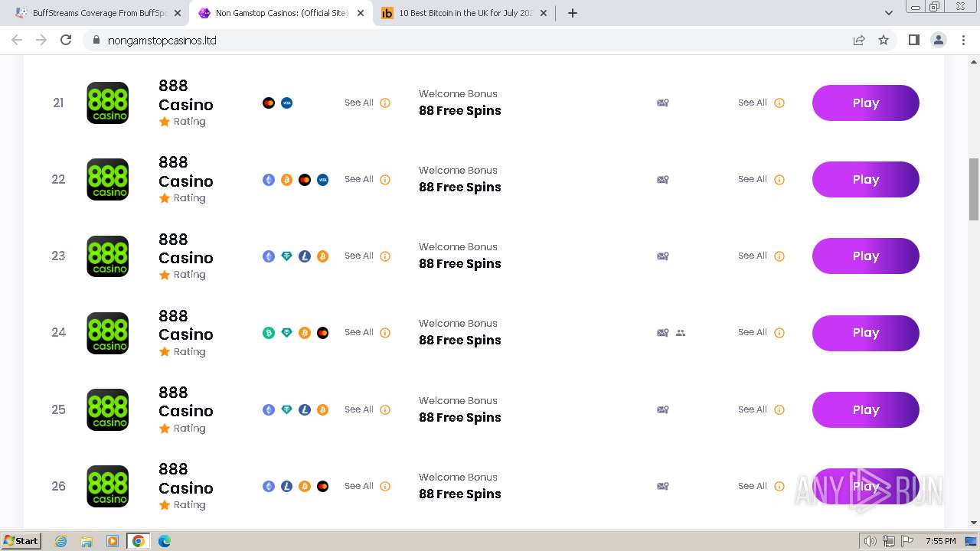
Task: See all payment methods for row 21
Action: click(359, 103)
